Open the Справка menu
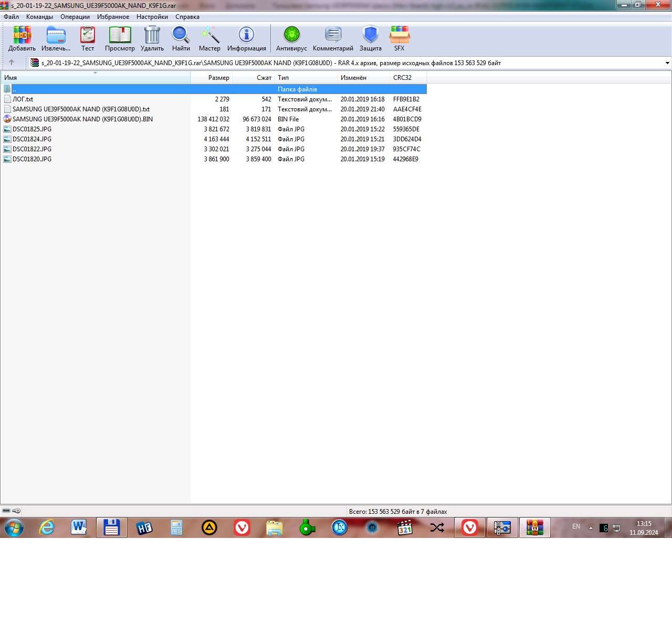The height and width of the screenshot is (642, 672). pos(187,17)
